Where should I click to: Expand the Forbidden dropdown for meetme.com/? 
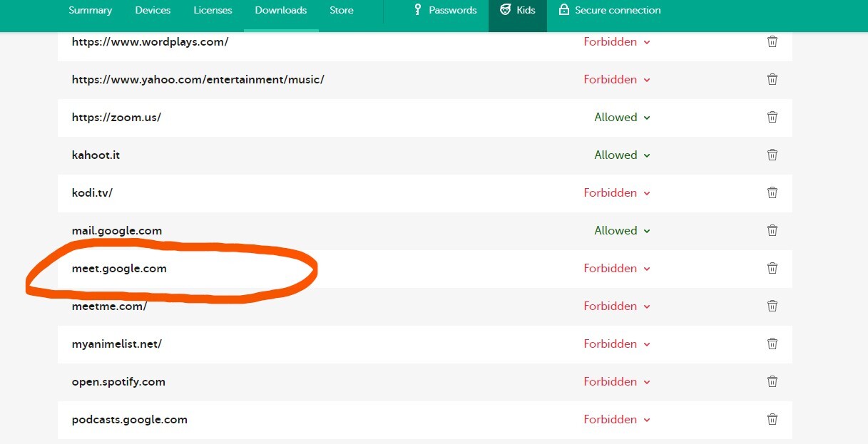point(617,306)
